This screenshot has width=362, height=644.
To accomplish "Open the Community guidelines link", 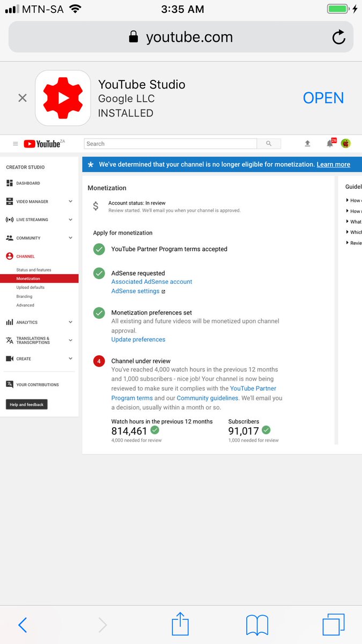I will [208, 398].
